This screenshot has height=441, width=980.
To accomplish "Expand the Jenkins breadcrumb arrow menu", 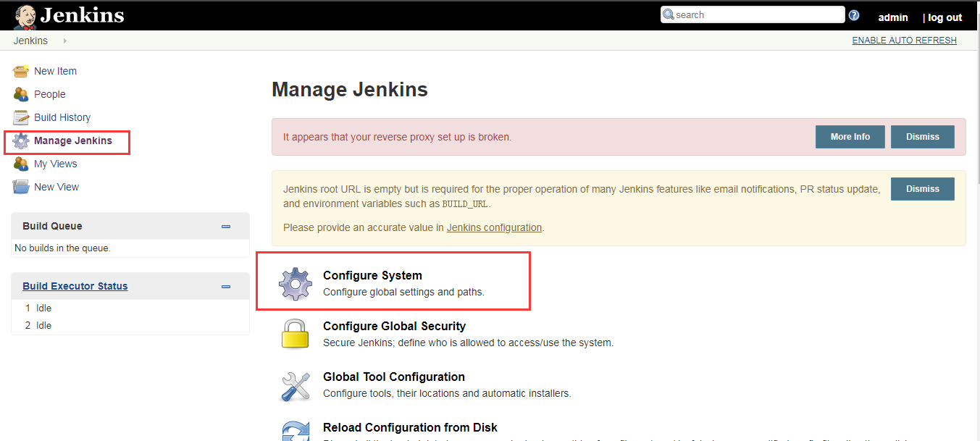I will [x=64, y=41].
